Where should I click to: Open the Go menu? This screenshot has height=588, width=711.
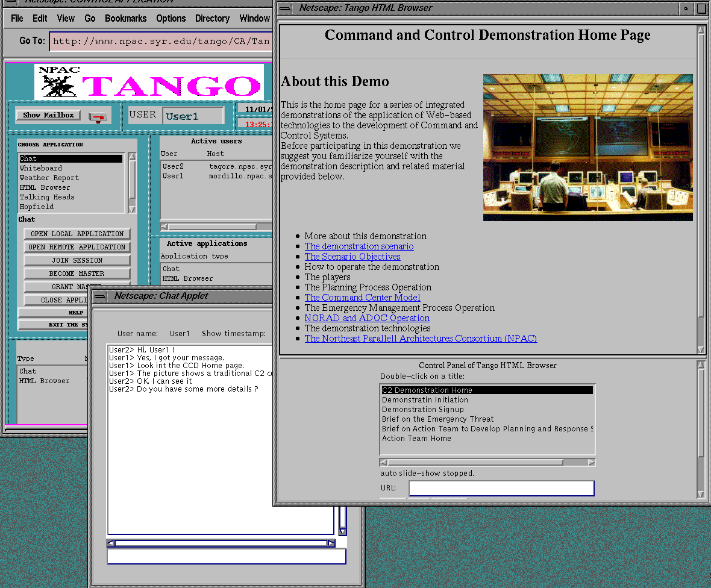coord(90,19)
